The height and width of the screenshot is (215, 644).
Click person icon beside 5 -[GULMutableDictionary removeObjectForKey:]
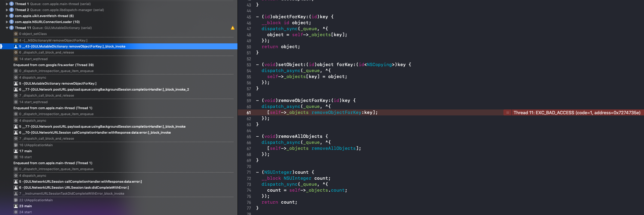16,83
